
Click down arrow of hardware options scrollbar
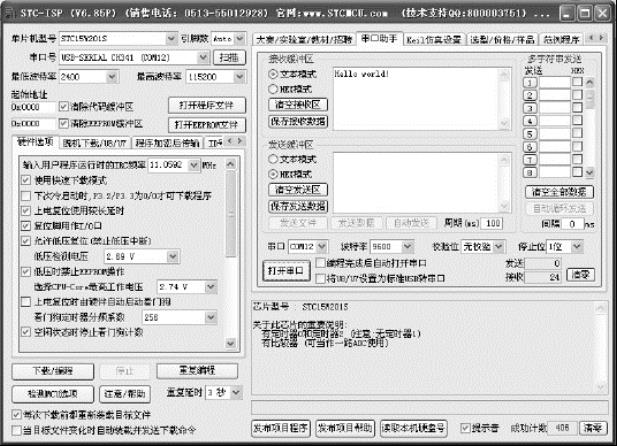pyautogui.click(x=231, y=343)
